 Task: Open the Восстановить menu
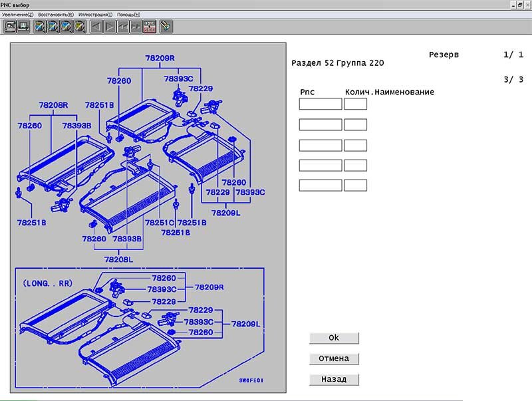tap(56, 14)
